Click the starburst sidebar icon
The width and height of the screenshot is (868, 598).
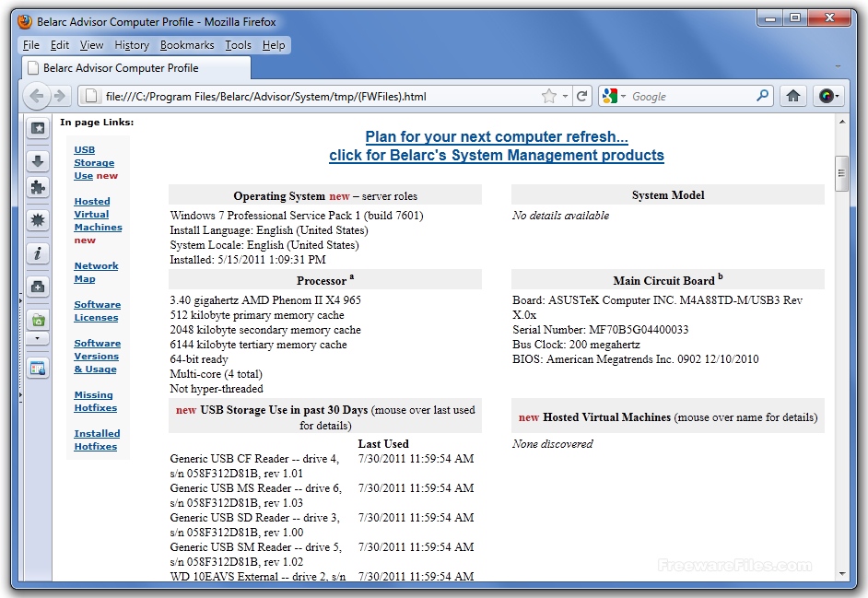[38, 220]
